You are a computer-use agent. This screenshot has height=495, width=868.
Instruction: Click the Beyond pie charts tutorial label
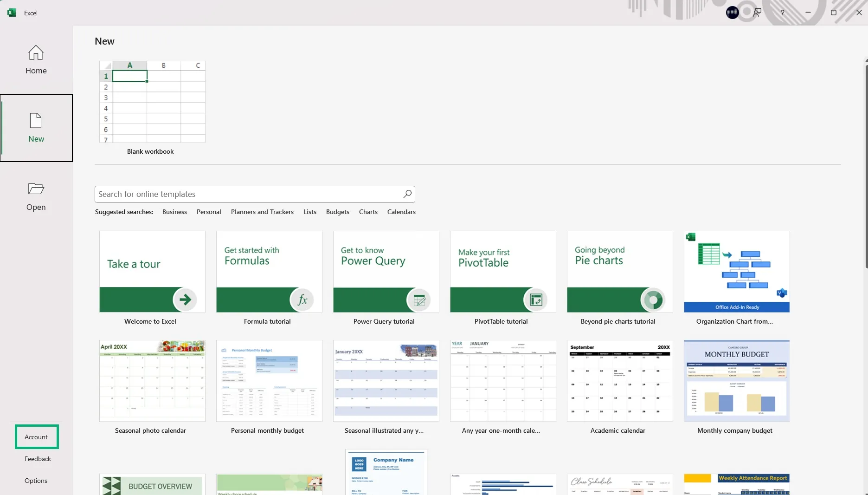pyautogui.click(x=618, y=321)
